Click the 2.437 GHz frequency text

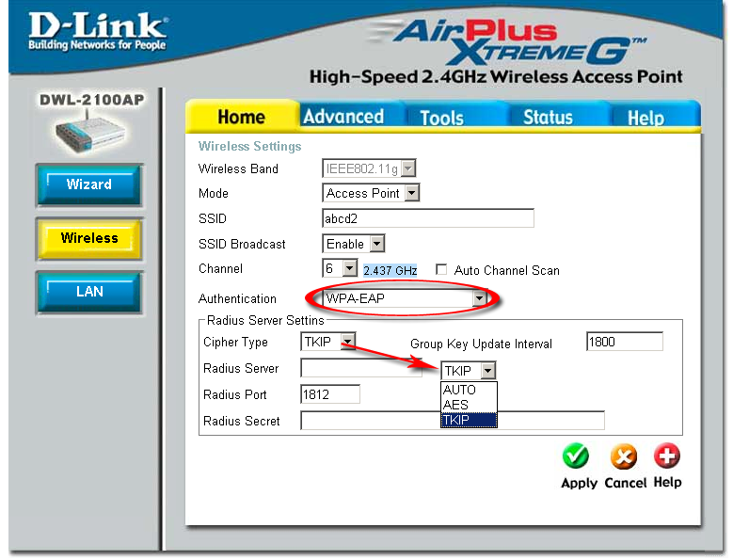[x=390, y=270]
